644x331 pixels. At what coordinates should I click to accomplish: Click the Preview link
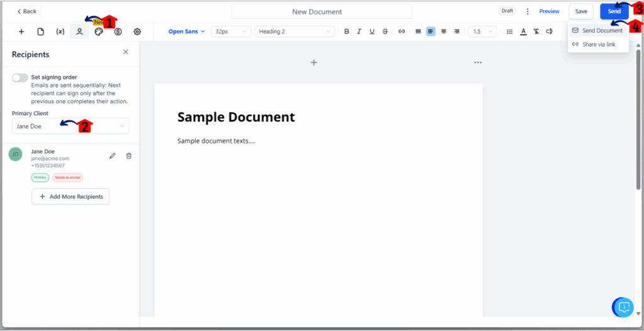click(x=549, y=11)
